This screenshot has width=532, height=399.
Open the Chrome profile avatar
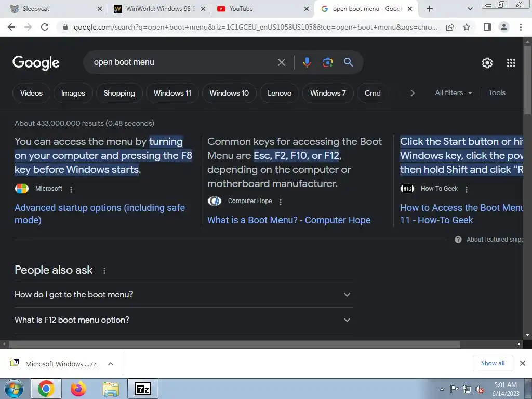click(x=504, y=27)
